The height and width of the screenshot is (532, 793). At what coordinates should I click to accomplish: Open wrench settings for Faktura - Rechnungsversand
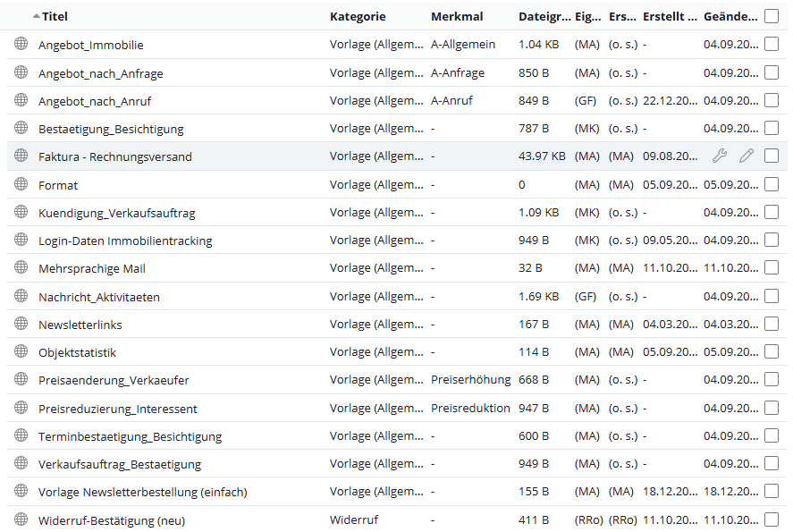point(720,156)
